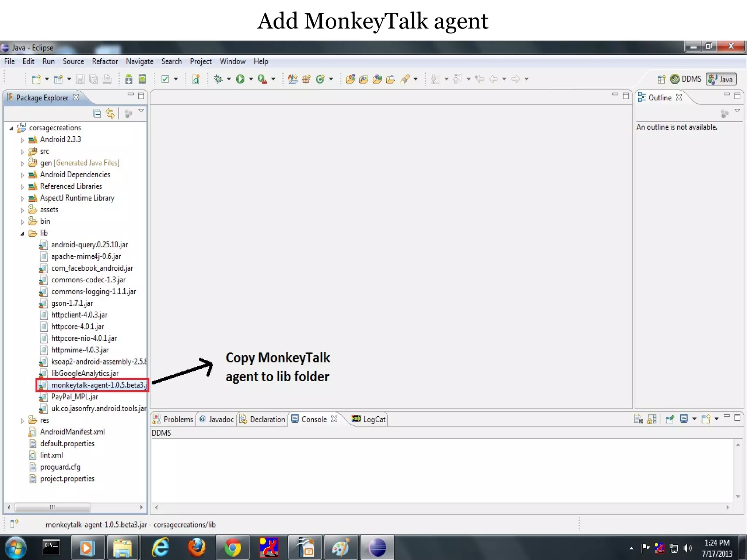This screenshot has height=560, width=747.
Task: Launch Google Chrome from the taskbar
Action: [232, 547]
